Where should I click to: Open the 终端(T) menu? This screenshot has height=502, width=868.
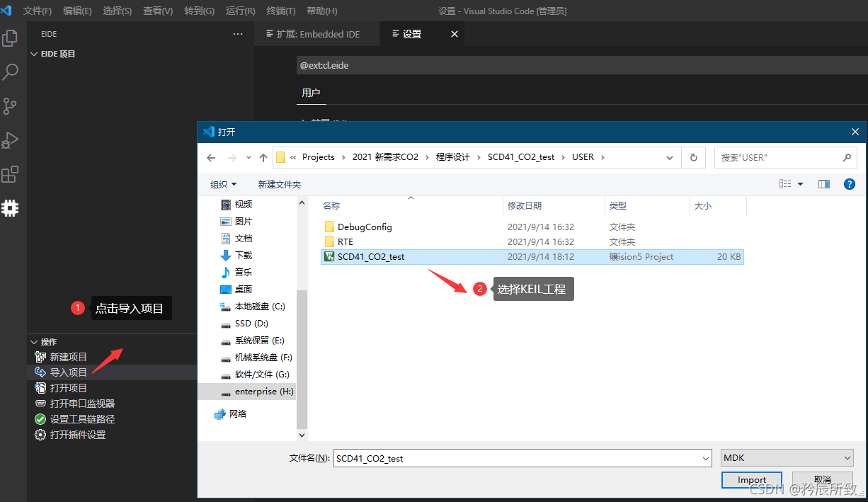(281, 11)
